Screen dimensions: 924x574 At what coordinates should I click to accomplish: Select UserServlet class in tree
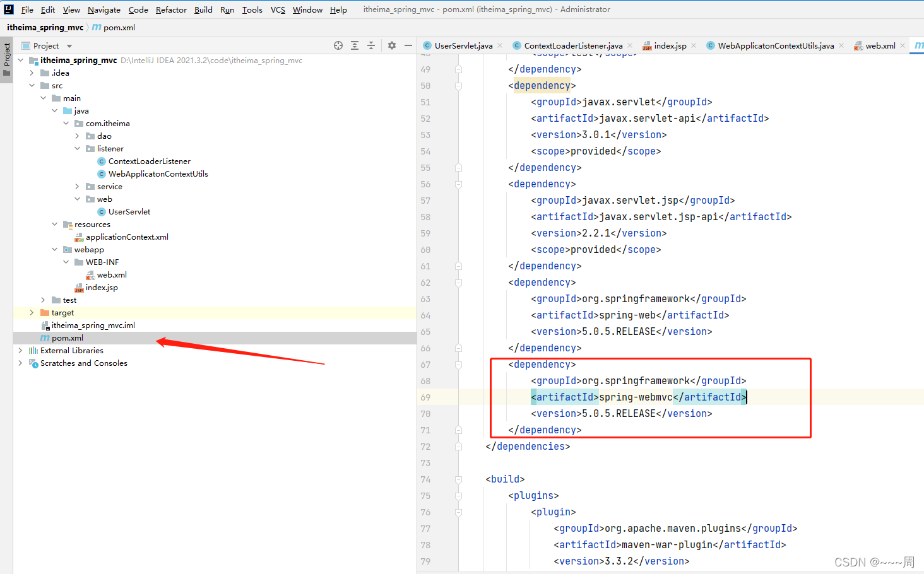click(x=129, y=212)
